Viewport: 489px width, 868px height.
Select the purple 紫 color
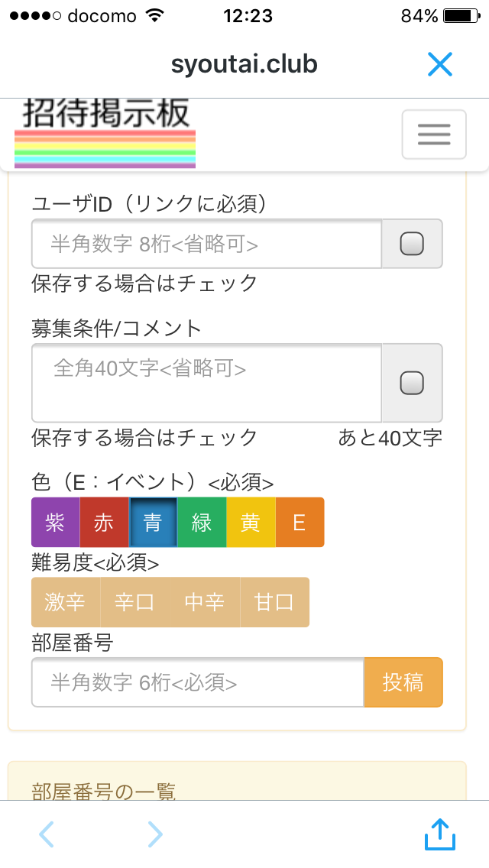click(x=55, y=523)
